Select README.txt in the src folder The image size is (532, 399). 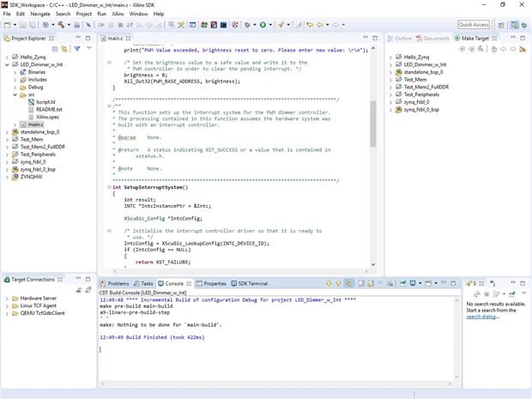(49, 110)
